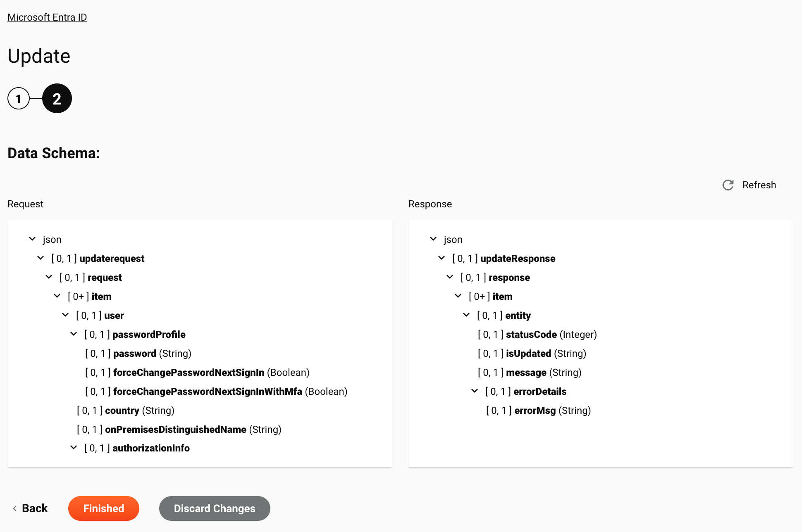Toggle visibility of json Response node

(x=434, y=239)
